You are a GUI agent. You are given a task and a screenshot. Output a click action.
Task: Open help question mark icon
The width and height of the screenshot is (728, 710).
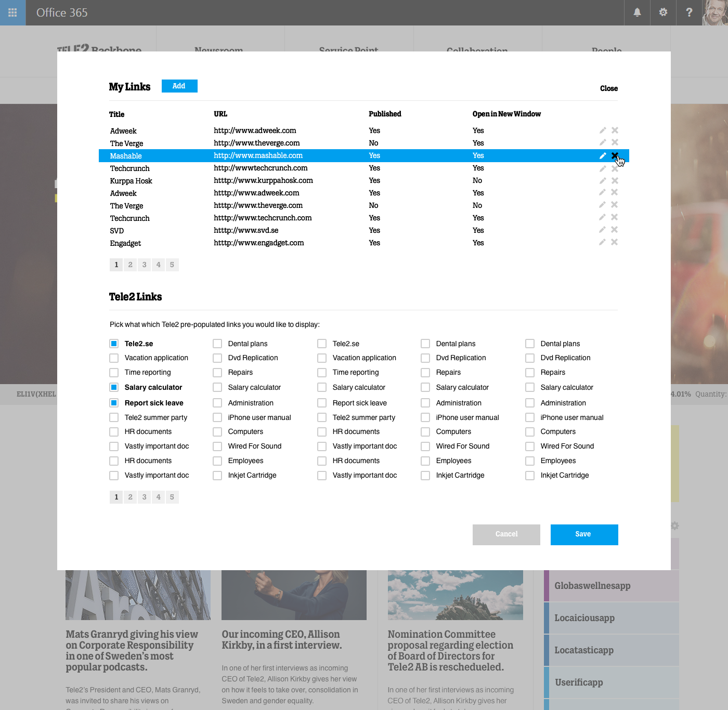(x=689, y=12)
